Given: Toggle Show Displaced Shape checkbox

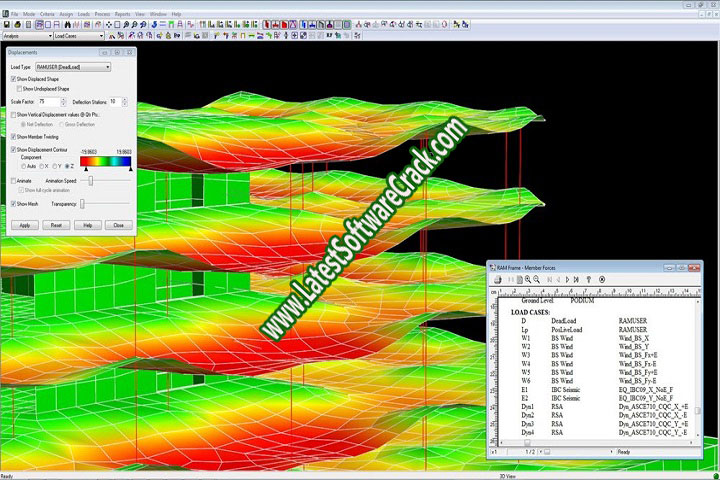Looking at the screenshot, I should tap(13, 79).
